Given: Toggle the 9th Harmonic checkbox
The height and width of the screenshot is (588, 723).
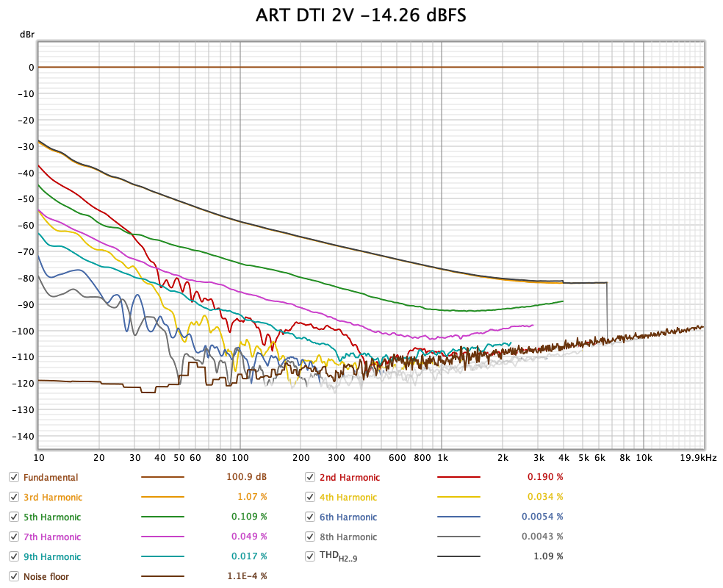Looking at the screenshot, I should 14,556.
